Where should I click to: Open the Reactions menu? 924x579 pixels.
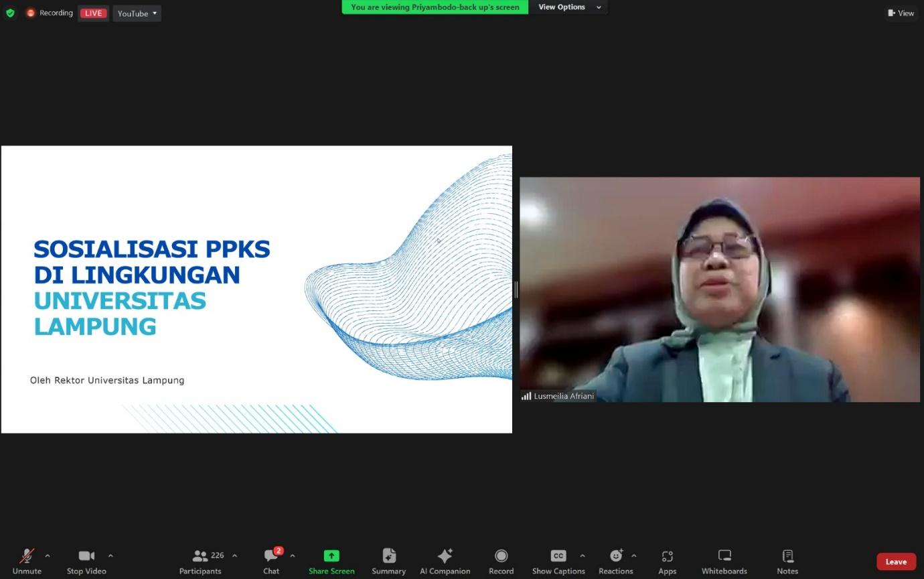615,561
